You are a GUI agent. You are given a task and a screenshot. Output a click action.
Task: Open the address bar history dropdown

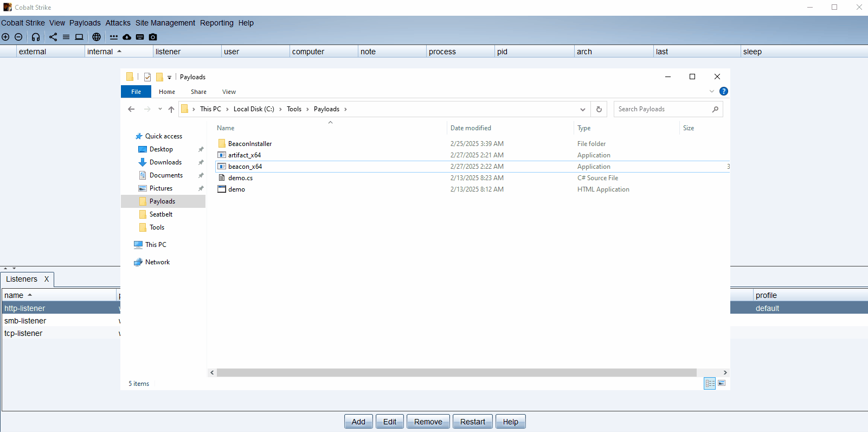coord(583,109)
